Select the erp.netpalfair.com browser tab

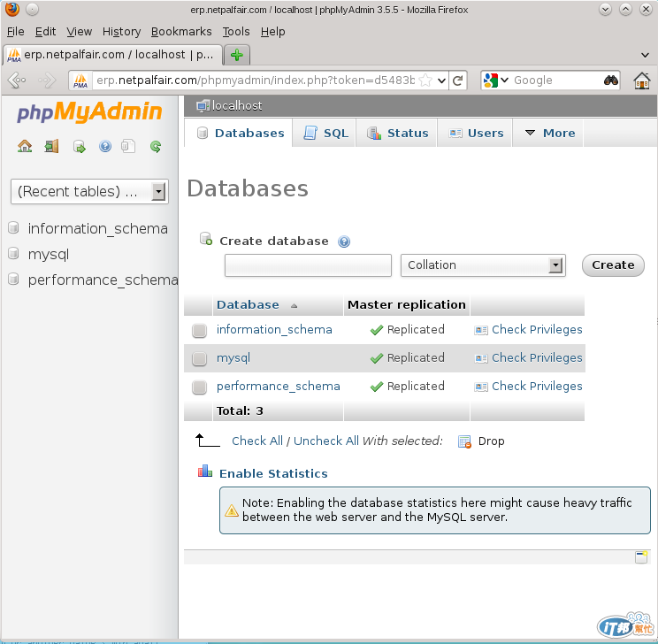(112, 55)
